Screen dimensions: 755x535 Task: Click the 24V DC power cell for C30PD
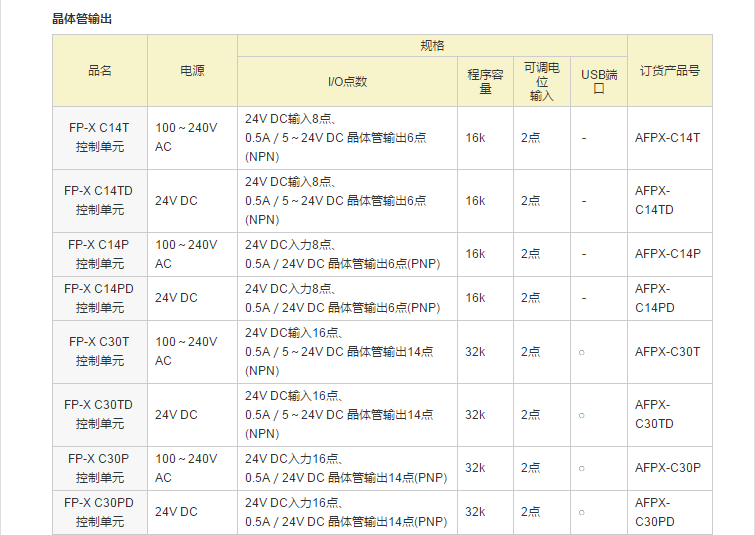pos(192,512)
